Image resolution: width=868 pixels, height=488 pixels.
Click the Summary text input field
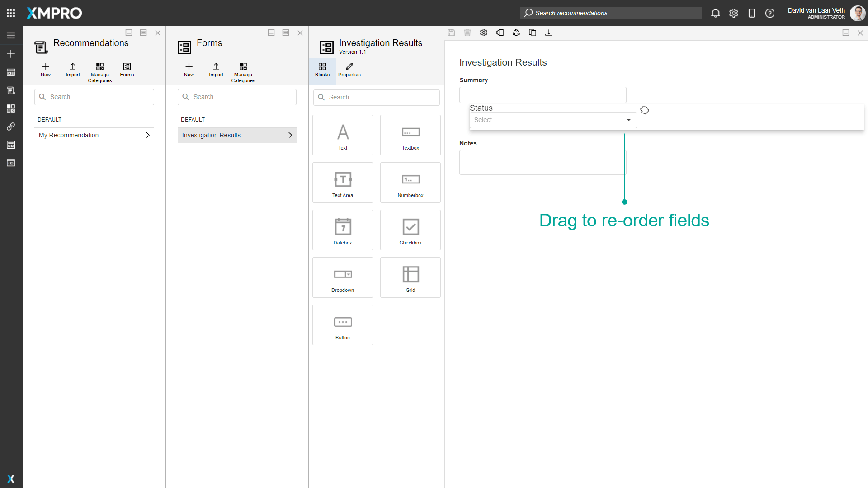tap(542, 95)
